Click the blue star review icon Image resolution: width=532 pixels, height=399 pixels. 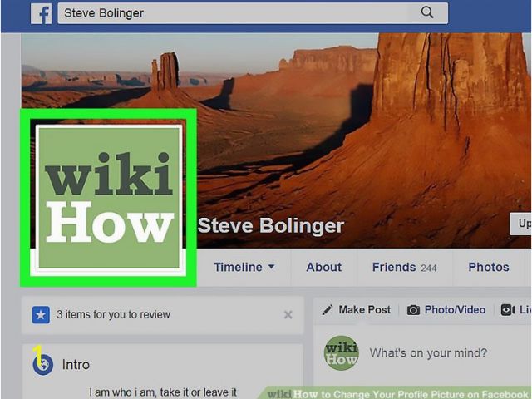41,315
